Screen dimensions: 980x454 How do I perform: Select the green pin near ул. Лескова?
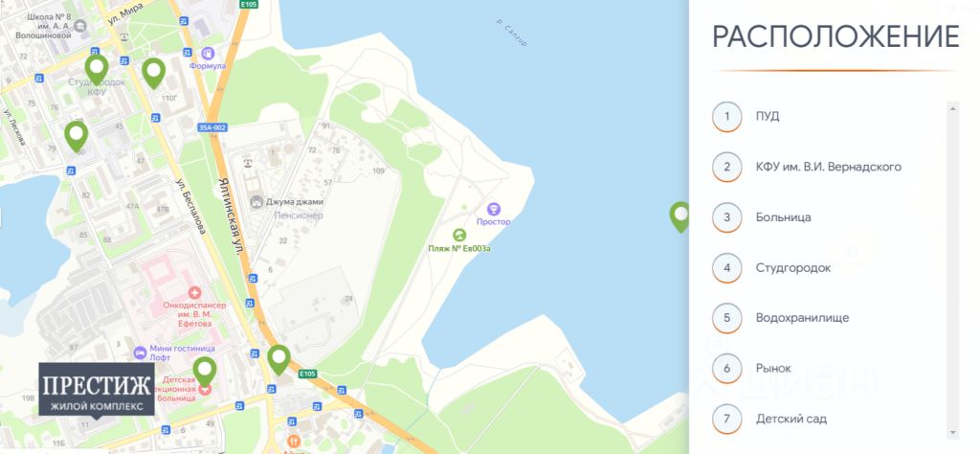coord(77,136)
